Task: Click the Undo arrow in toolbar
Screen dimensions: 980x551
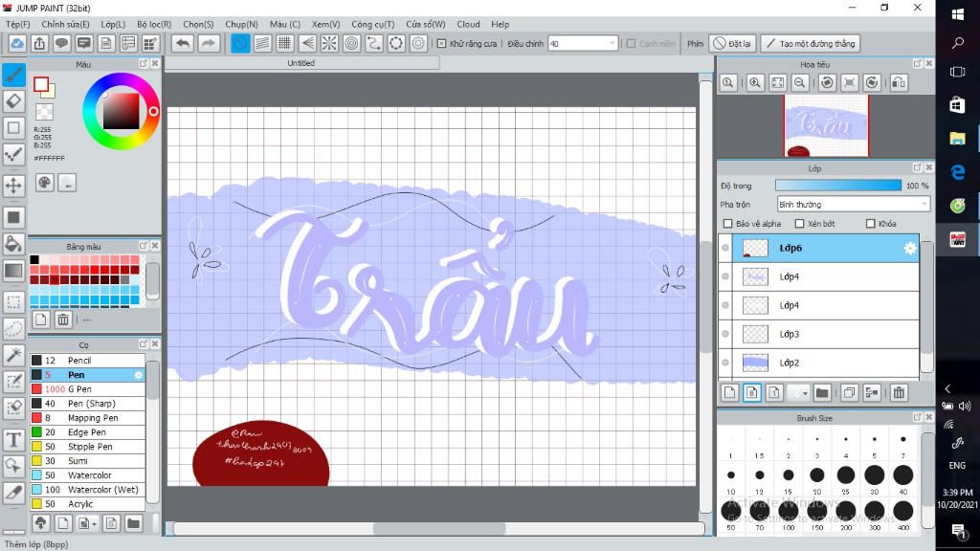Action: pos(182,43)
